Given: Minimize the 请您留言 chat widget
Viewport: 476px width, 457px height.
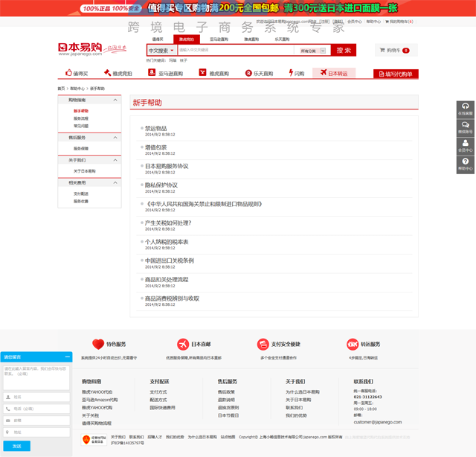Looking at the screenshot, I should click(68, 357).
